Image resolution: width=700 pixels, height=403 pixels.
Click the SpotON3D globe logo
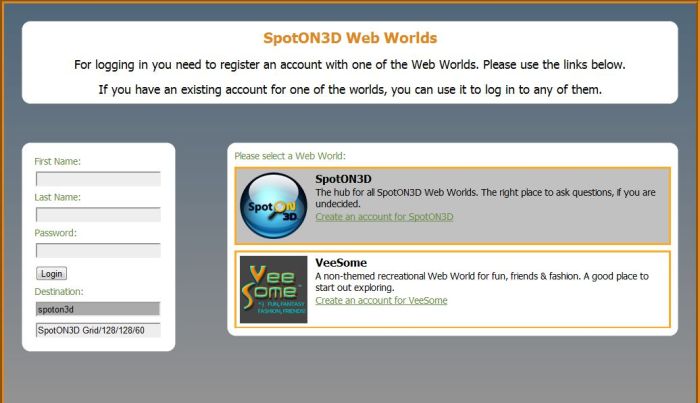(274, 206)
